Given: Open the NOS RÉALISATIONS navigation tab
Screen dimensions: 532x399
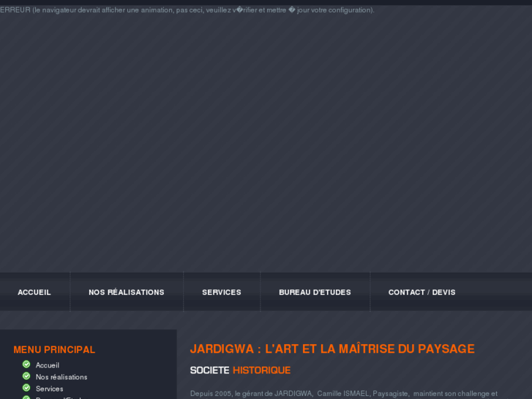Looking at the screenshot, I should click(127, 292).
